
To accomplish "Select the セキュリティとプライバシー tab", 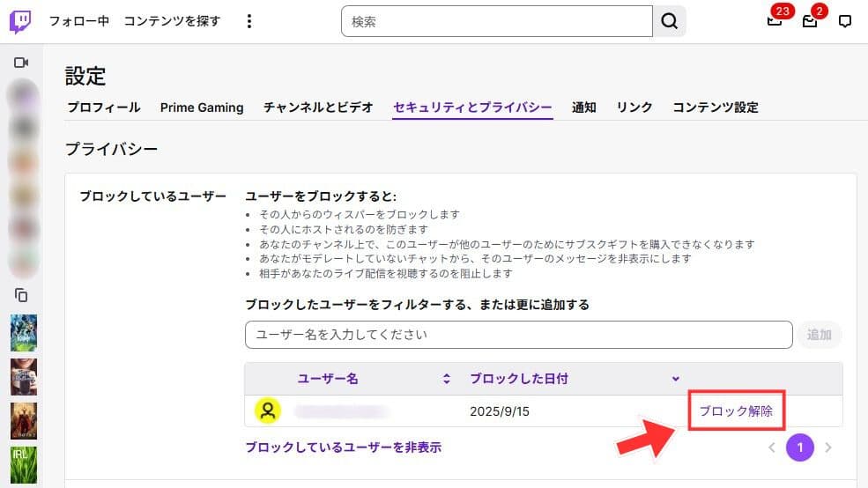I will point(472,107).
